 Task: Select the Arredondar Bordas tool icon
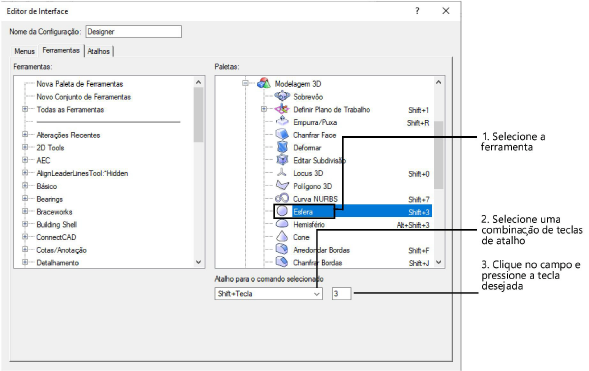(x=282, y=249)
